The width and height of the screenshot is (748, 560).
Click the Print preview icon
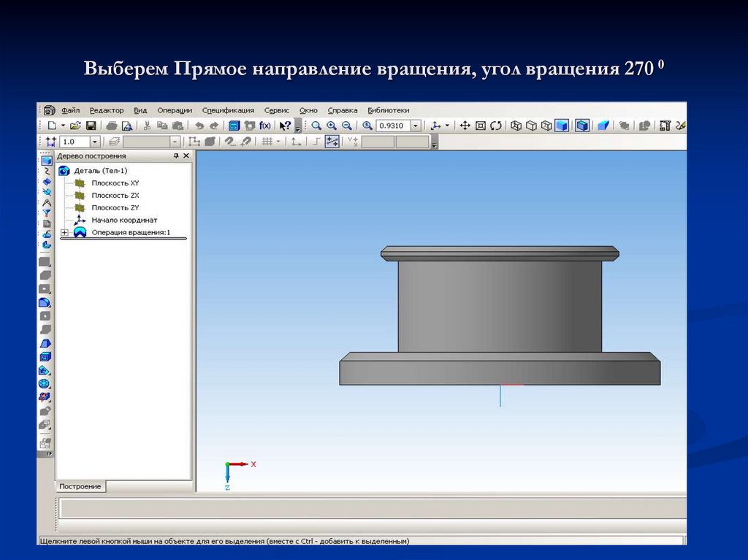126,126
